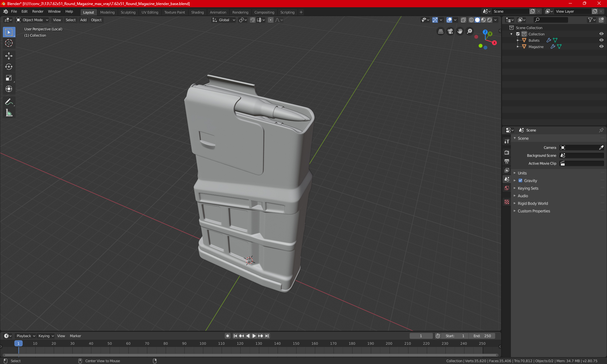Uncheck the Gravity checkbox
Screen dimensions: 607x364
coord(520,181)
